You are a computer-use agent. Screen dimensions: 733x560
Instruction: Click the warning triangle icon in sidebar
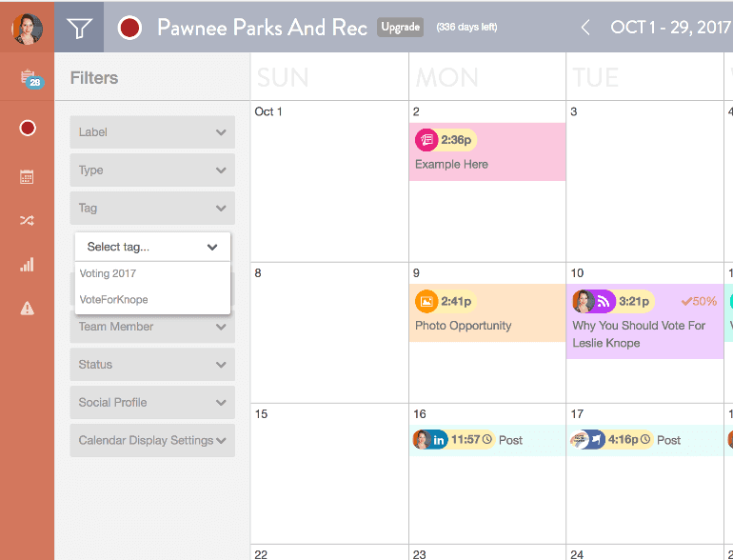pyautogui.click(x=27, y=308)
